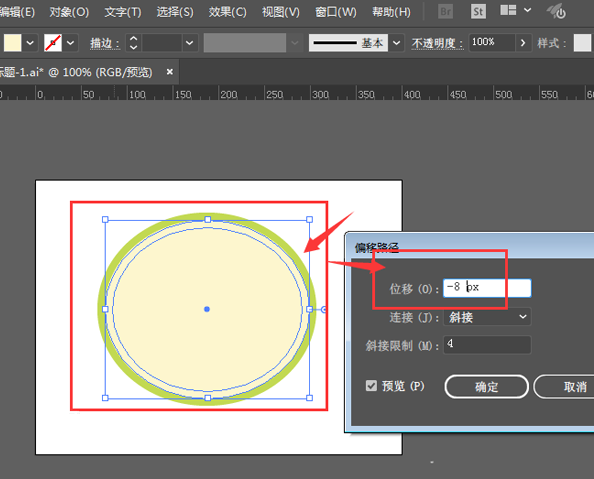Click the 位移 offset input field
The width and height of the screenshot is (594, 479).
(487, 288)
